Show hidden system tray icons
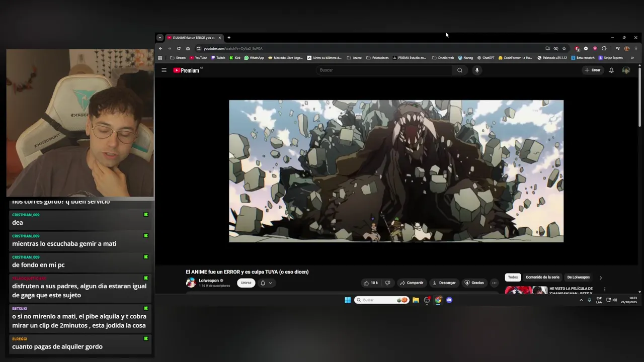 pos(581,300)
